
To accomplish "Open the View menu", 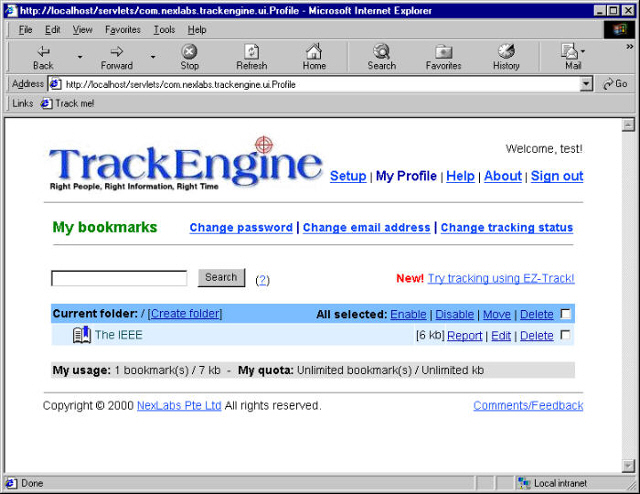I will pyautogui.click(x=82, y=30).
